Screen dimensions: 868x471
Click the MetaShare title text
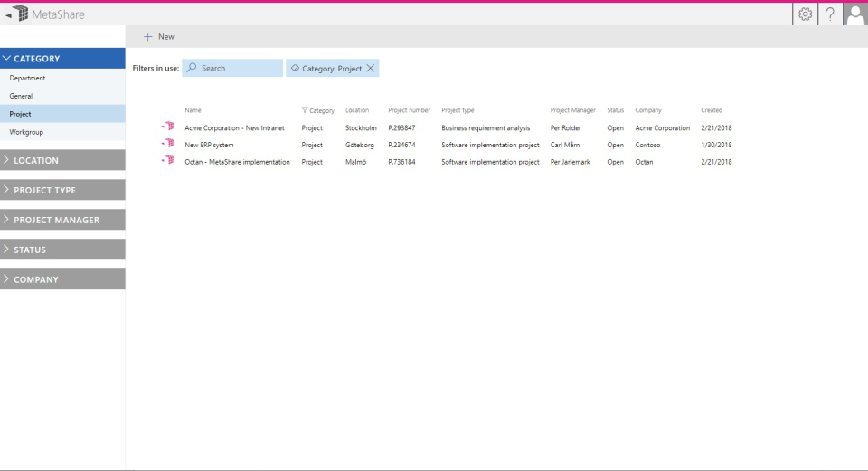point(58,14)
